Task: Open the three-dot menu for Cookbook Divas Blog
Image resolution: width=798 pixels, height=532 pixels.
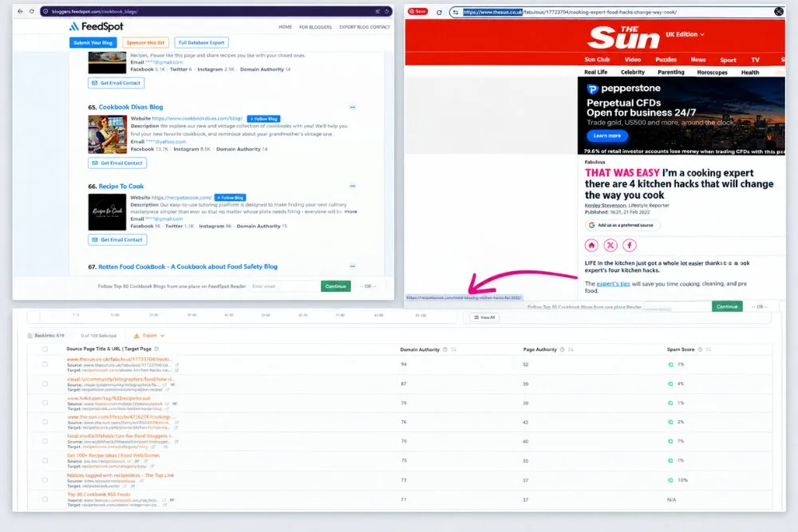Action: point(352,108)
